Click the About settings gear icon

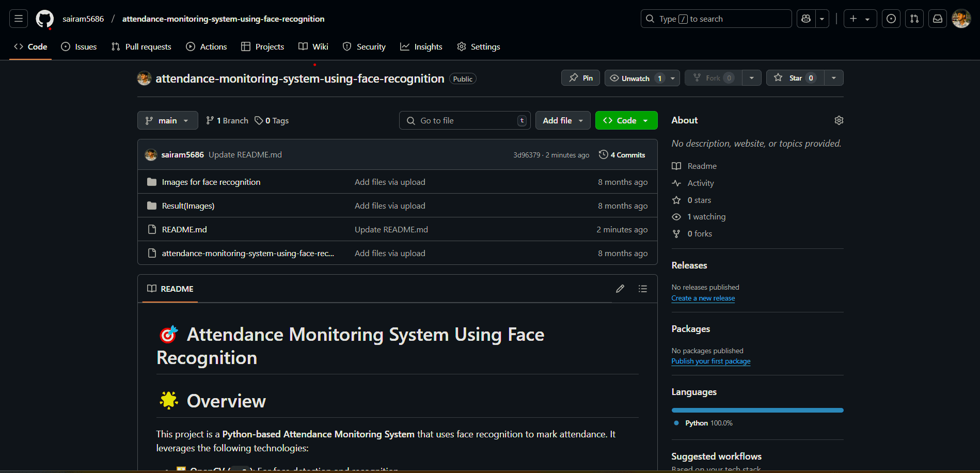pyautogui.click(x=839, y=120)
